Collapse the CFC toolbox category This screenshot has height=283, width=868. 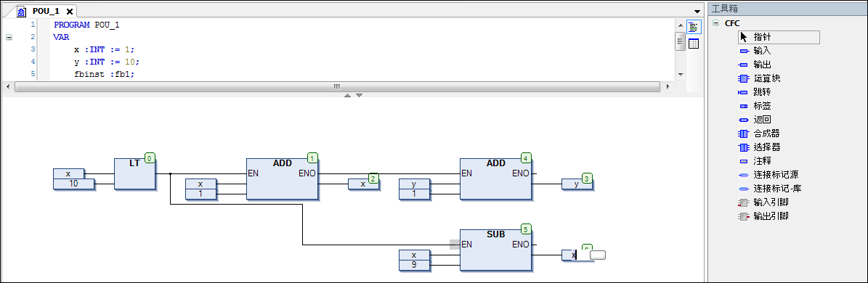click(x=716, y=23)
